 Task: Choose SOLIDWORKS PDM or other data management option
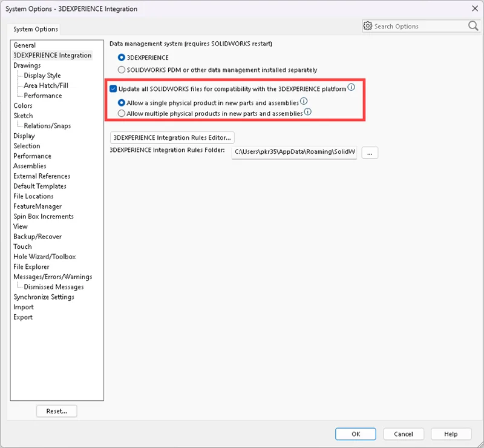point(122,70)
